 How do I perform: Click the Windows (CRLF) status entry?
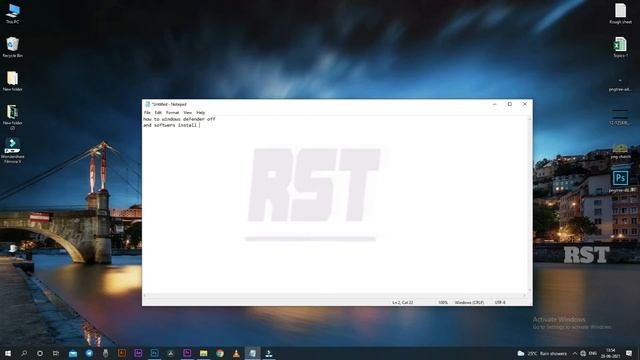[x=469, y=302]
